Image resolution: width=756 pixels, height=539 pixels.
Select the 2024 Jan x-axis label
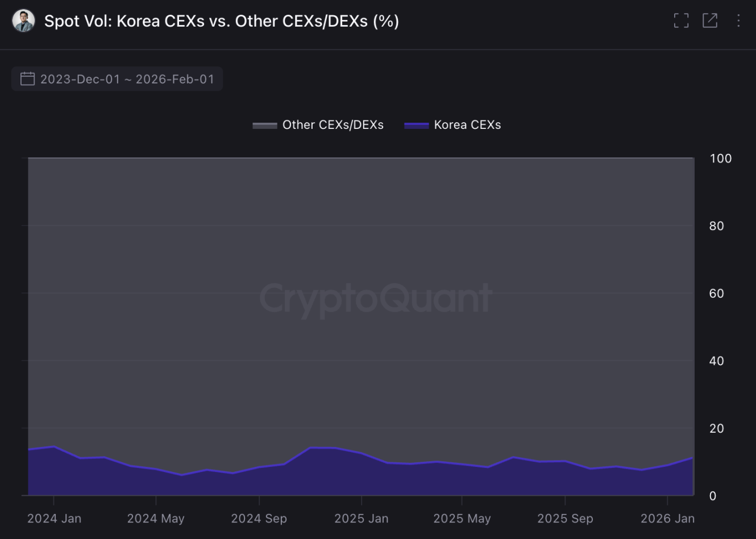pos(54,519)
